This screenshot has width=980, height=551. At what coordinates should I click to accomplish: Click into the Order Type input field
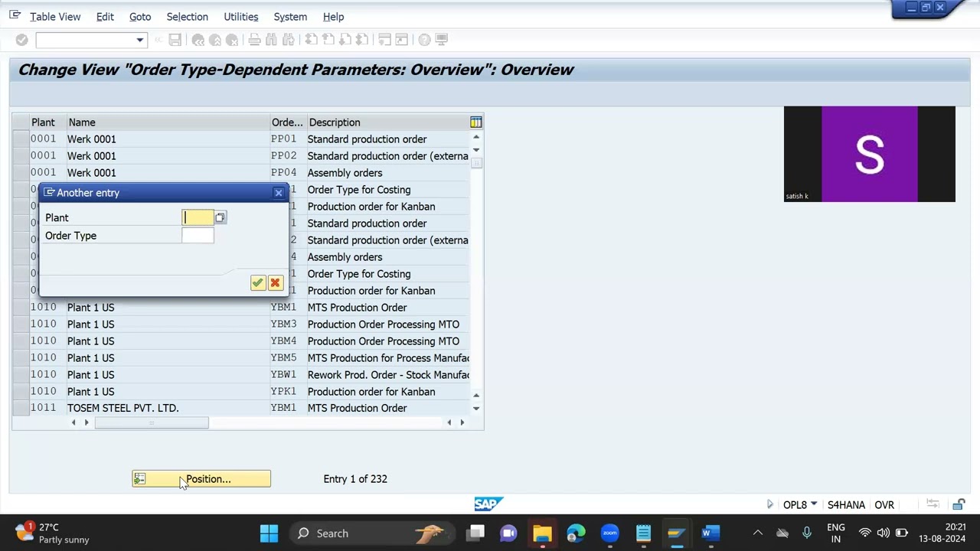pyautogui.click(x=198, y=236)
